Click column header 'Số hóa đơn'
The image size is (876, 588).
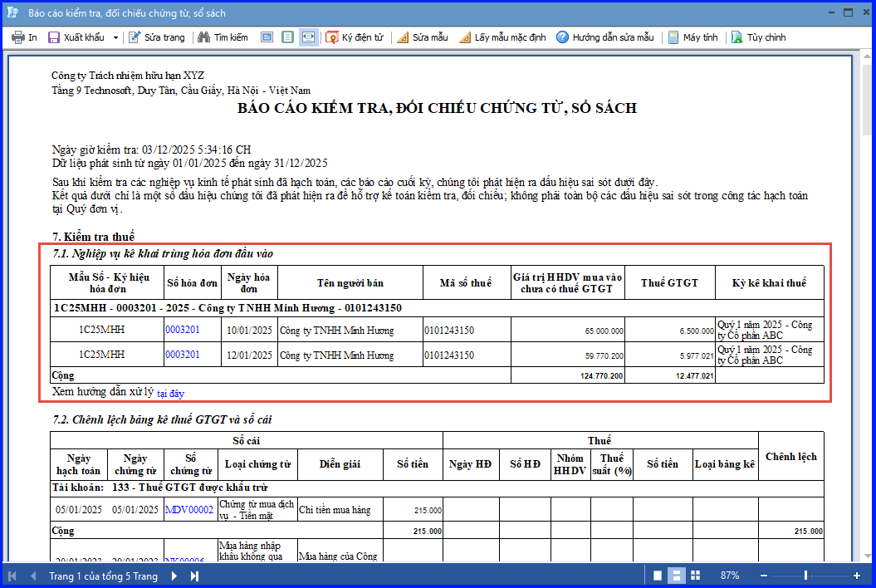tap(192, 283)
